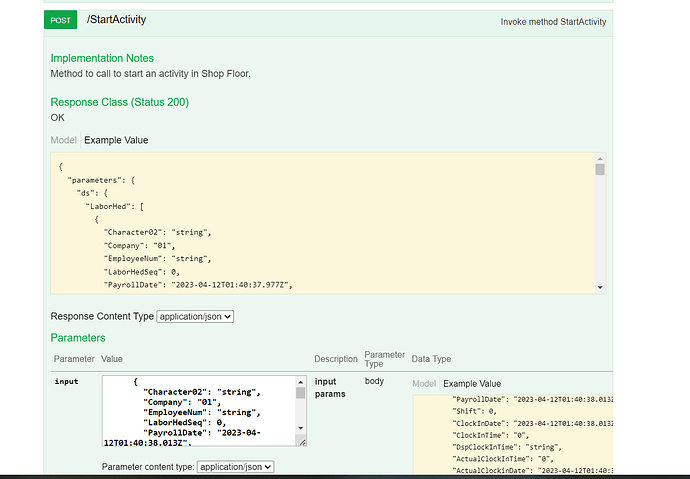Select Example Value tab under Response Class
This screenshot has height=479, width=690.
[116, 140]
